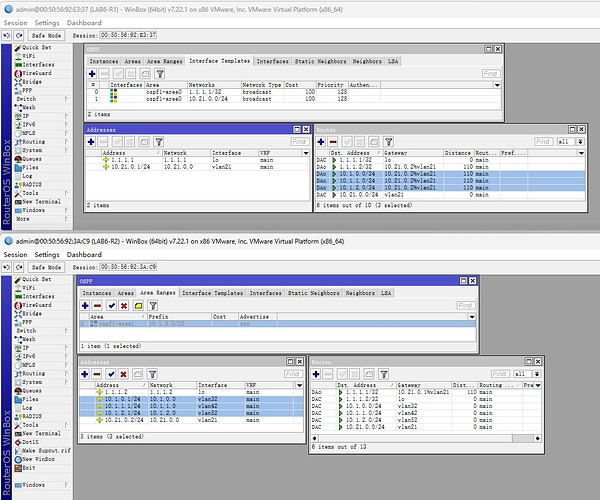Switch to Interface Templates tab in LAB6-R2 OSPF
Viewport: 600px width, 500px height.
pos(212,293)
